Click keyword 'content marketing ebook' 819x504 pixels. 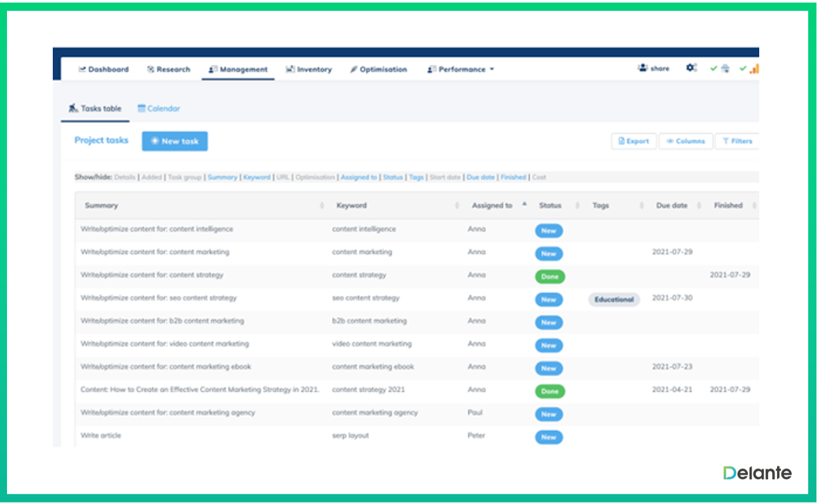click(373, 367)
